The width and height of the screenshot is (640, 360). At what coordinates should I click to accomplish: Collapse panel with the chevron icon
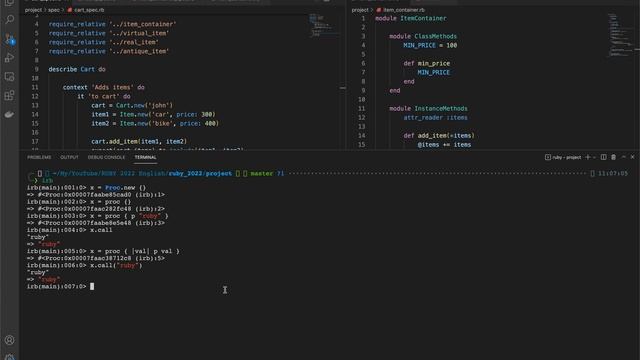(624, 157)
